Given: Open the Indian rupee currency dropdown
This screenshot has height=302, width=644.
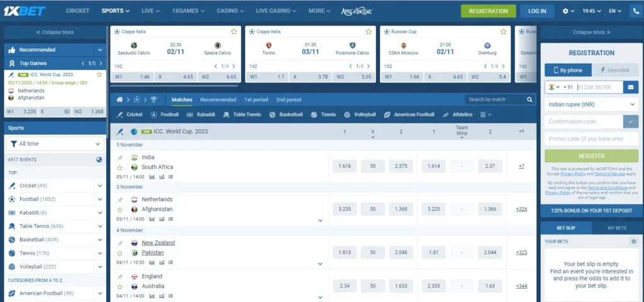Looking at the screenshot, I should click(x=591, y=104).
